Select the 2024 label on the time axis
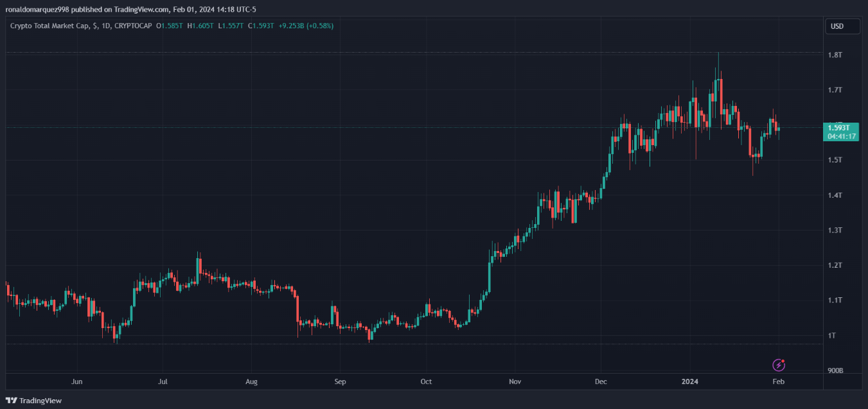This screenshot has width=868, height=409. pyautogui.click(x=690, y=381)
